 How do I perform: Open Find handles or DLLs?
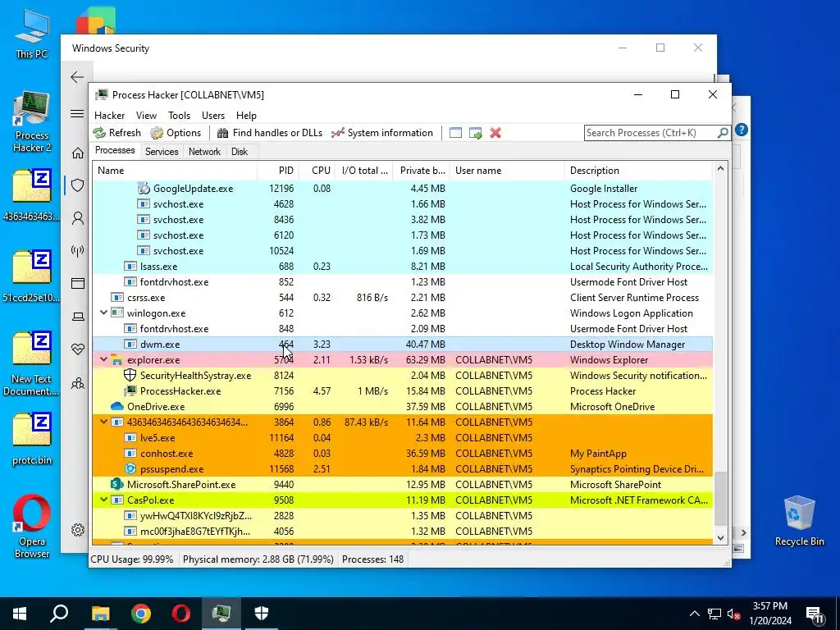269,133
